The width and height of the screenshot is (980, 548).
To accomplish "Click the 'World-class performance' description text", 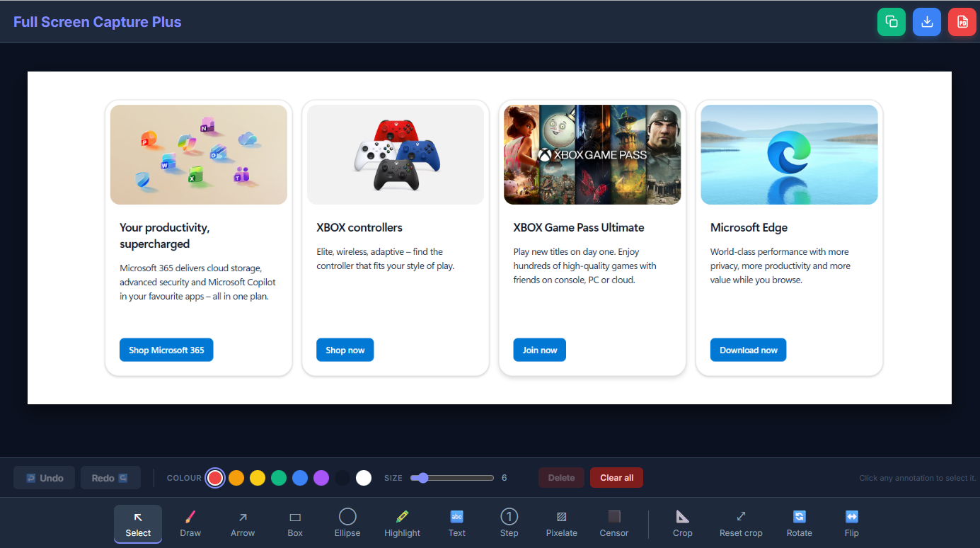I will coord(780,266).
